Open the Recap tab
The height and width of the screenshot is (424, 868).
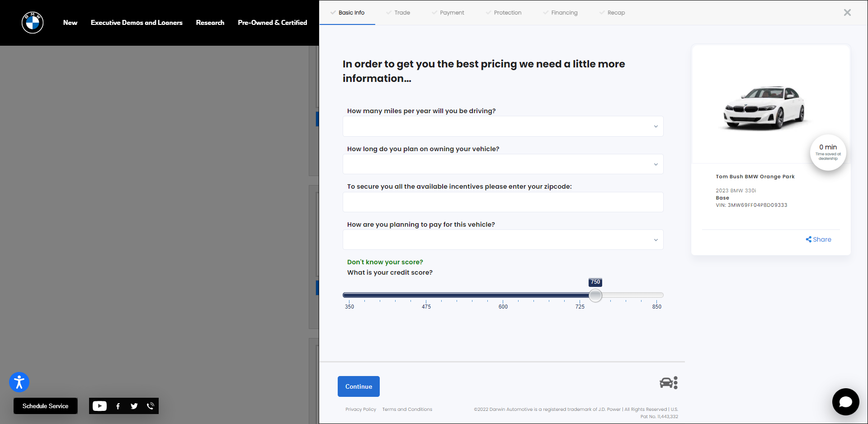[616, 13]
